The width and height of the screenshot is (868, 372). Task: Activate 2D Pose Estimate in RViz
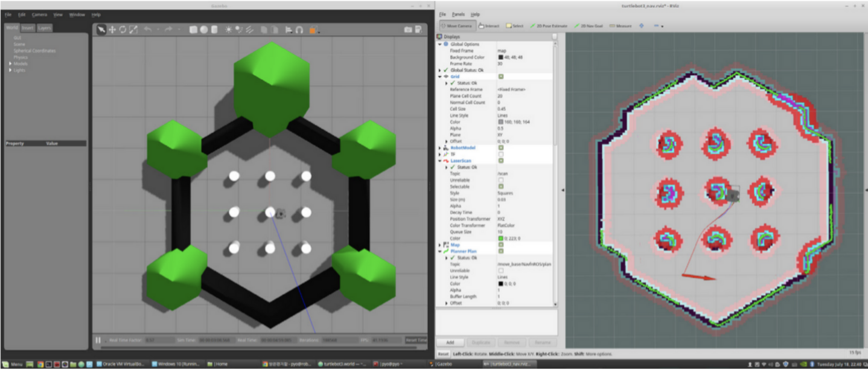pyautogui.click(x=549, y=26)
